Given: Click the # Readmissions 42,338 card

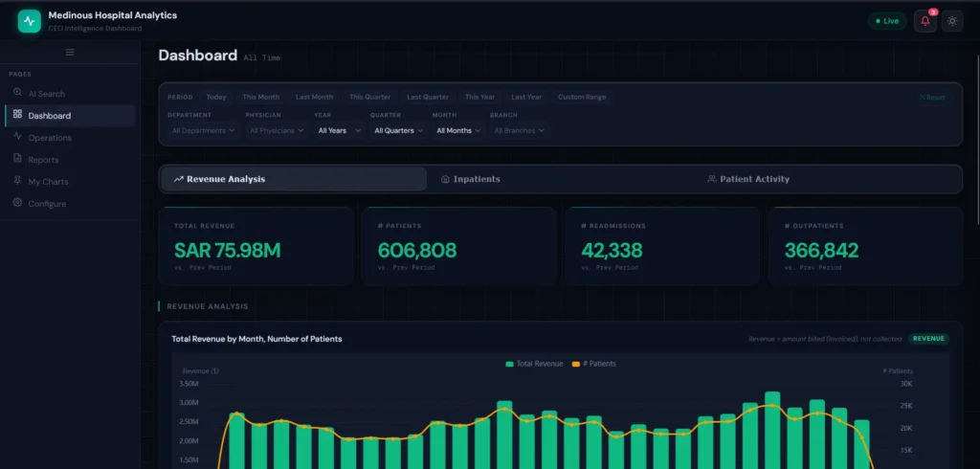Looking at the screenshot, I should (662, 246).
